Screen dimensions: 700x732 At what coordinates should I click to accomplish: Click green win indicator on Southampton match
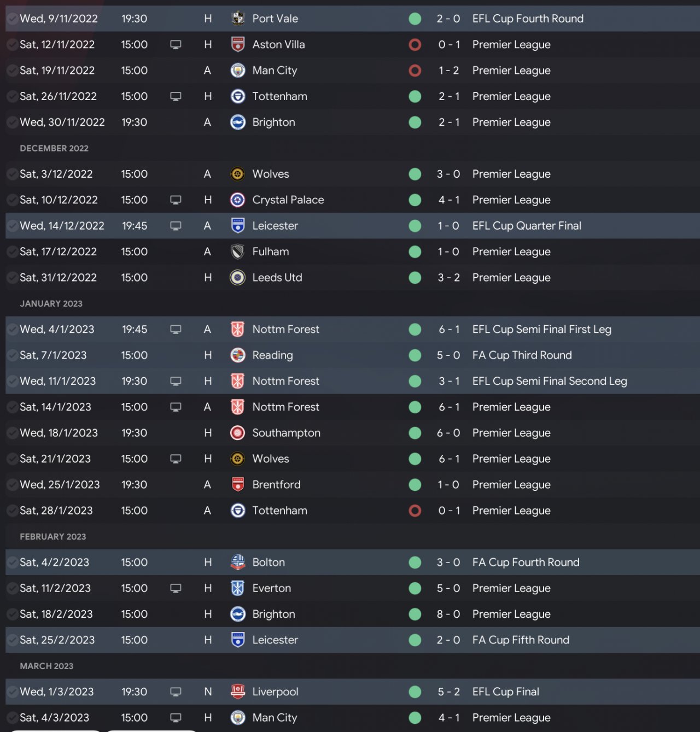pyautogui.click(x=415, y=433)
